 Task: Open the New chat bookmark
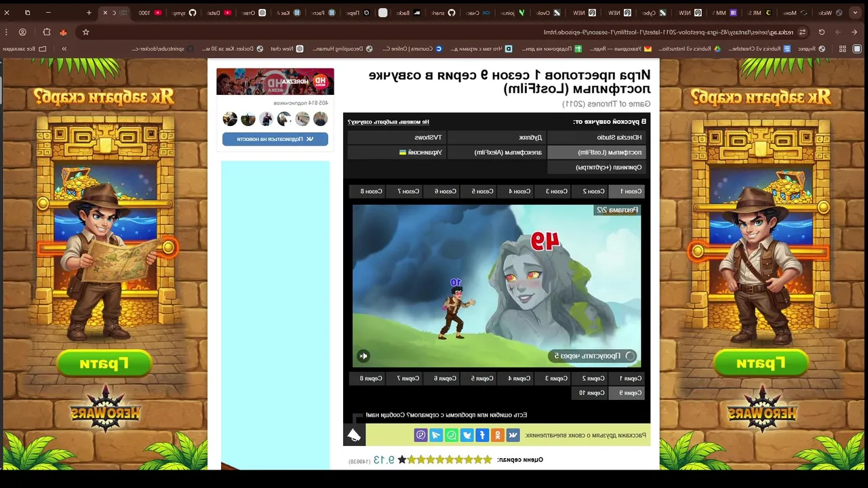pyautogui.click(x=287, y=49)
